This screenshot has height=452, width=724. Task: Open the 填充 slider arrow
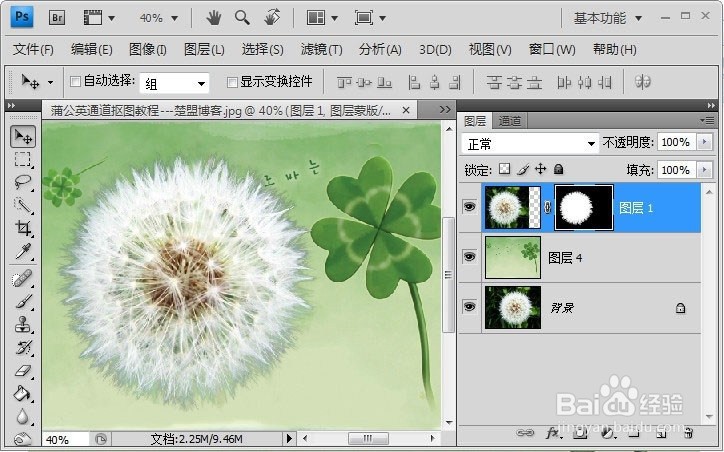click(705, 170)
